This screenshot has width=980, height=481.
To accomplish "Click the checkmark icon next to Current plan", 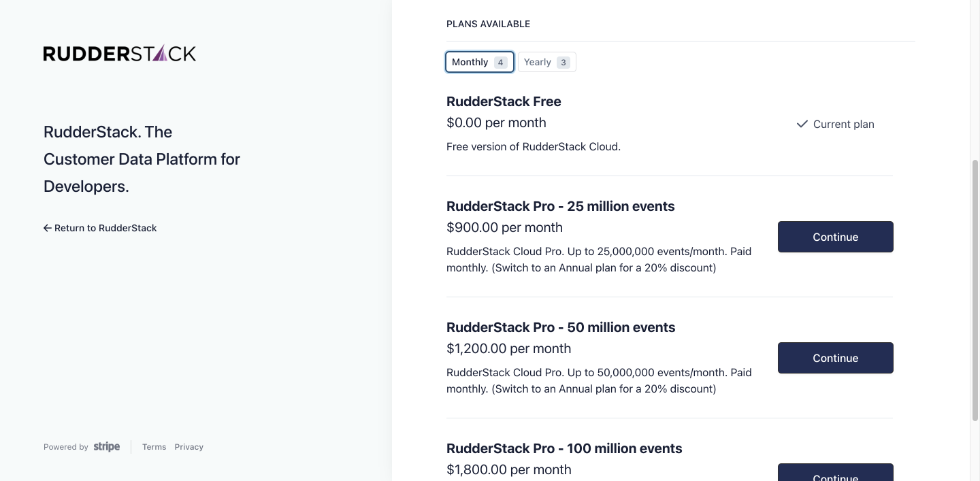I will (x=802, y=124).
